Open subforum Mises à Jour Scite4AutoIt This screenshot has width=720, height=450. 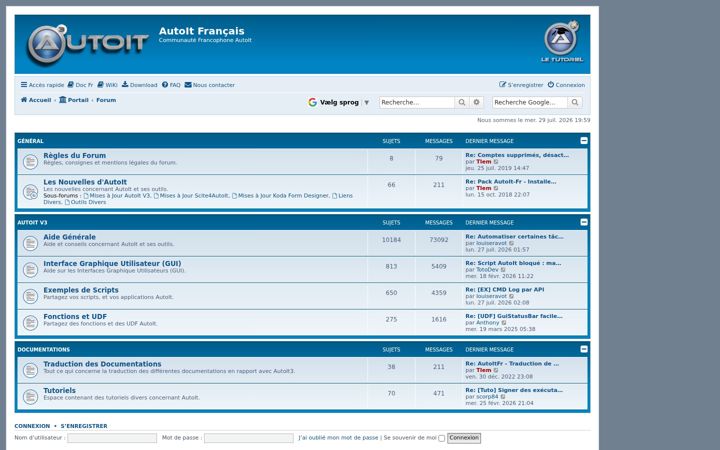point(191,196)
